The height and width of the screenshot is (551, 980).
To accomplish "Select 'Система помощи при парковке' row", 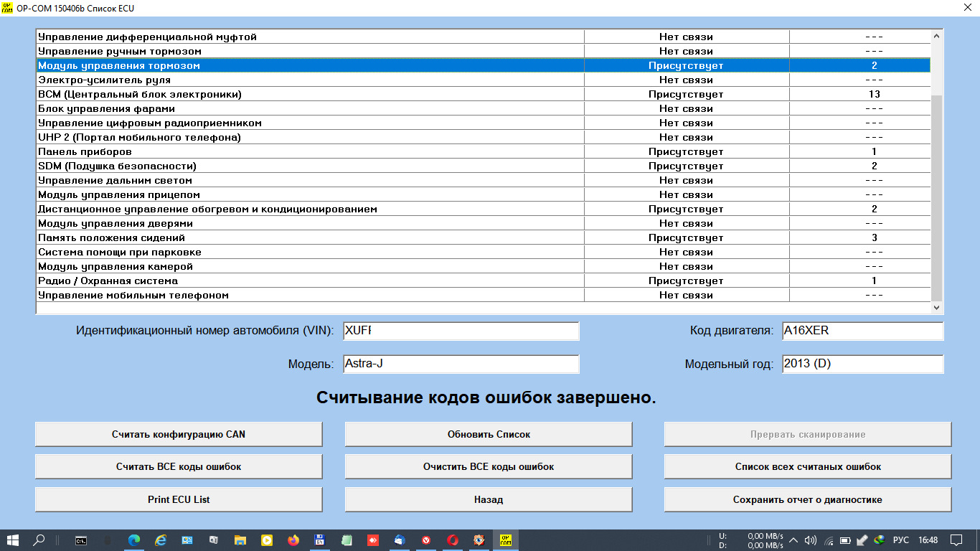I will [484, 252].
